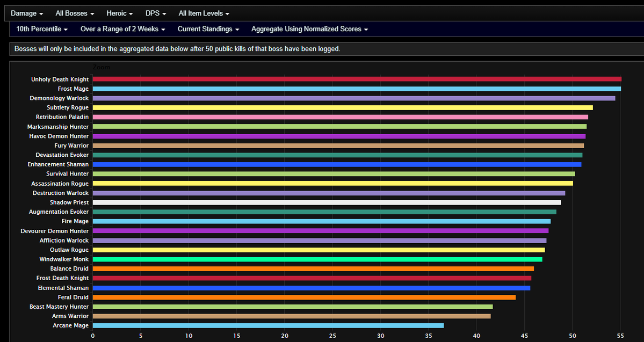The image size is (644, 342).
Task: Open the 10th Percentile dropdown
Action: [42, 29]
